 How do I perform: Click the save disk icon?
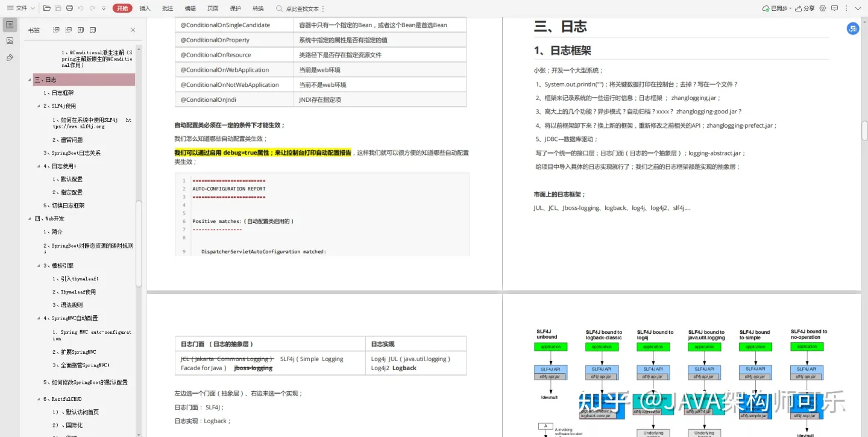click(58, 8)
